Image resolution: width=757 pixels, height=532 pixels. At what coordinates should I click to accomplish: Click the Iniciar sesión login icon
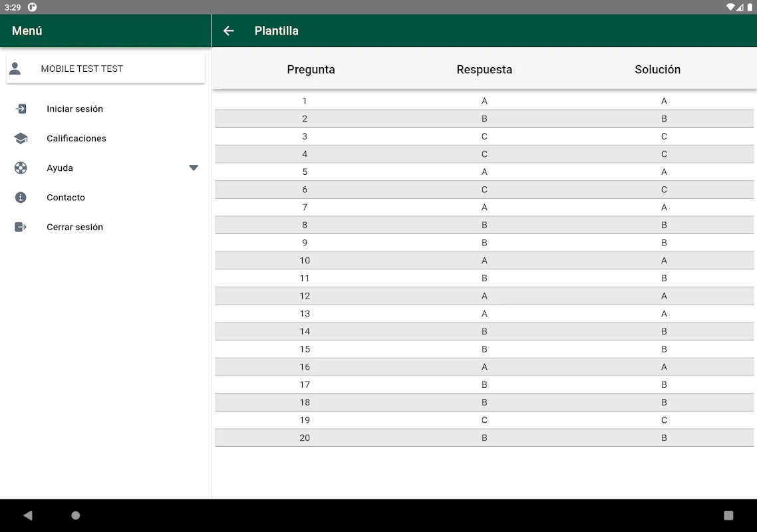21,108
